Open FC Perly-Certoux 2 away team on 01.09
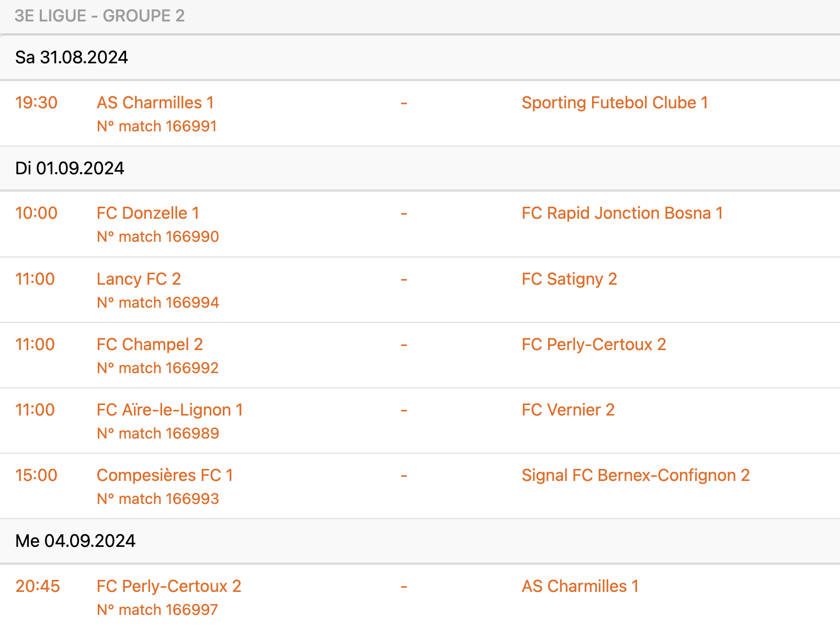840x628 pixels. [594, 344]
